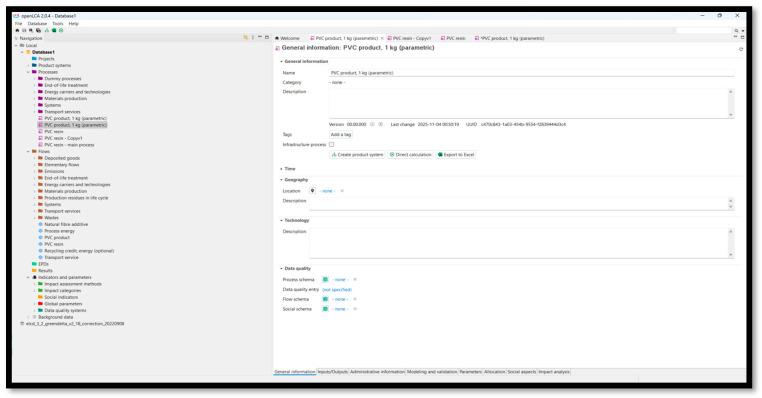Open the Database menu
The width and height of the screenshot is (762, 398).
pos(37,23)
